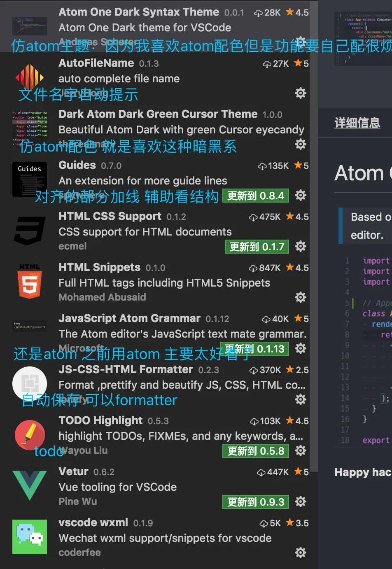
Task: Update Guides to version 0.8.4
Action: pyautogui.click(x=256, y=196)
